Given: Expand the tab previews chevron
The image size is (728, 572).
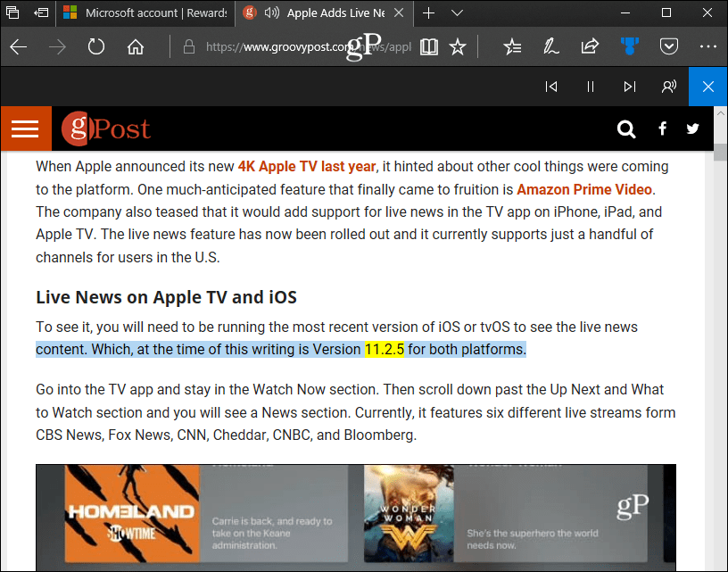Looking at the screenshot, I should click(457, 13).
